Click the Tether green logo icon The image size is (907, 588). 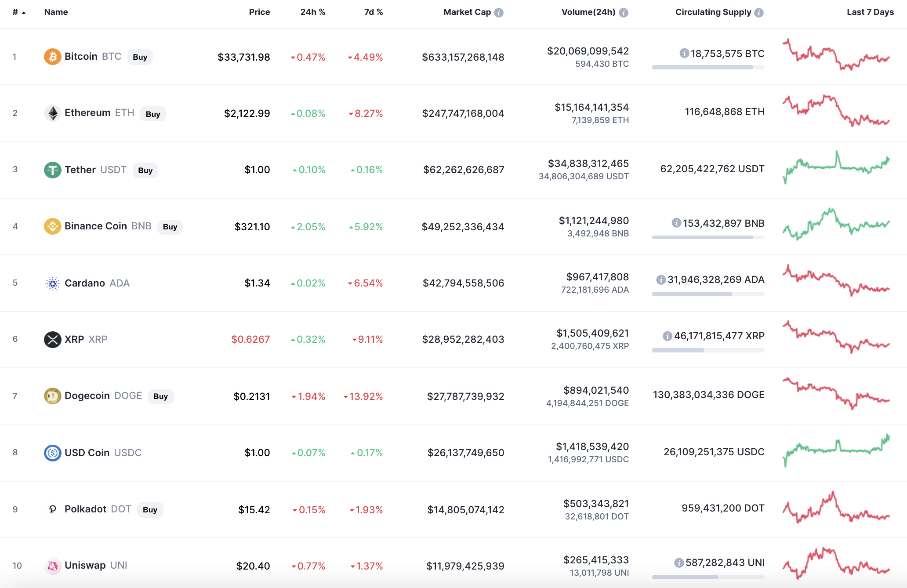click(x=52, y=170)
